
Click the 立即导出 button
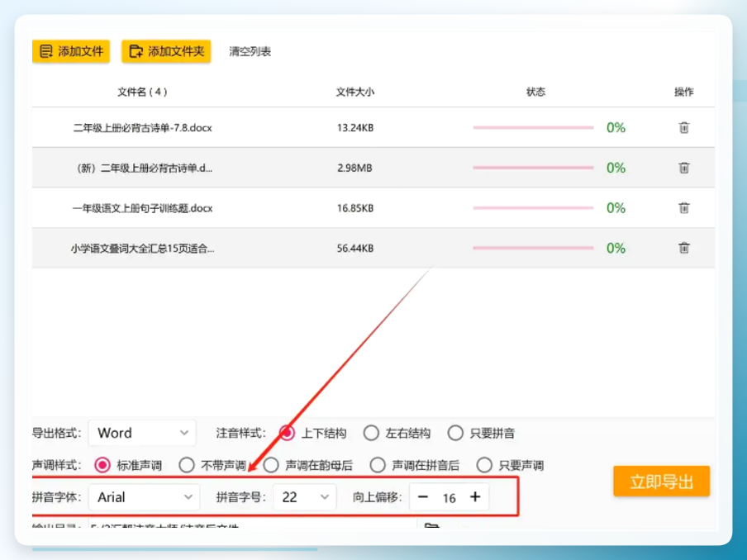click(x=661, y=482)
